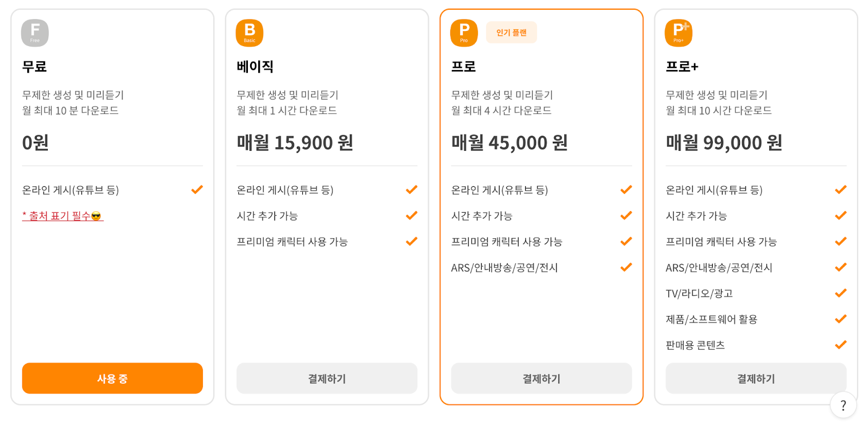This screenshot has width=868, height=424.
Task: Click checkmark beside 판매용 콘텐츠
Action: point(841,345)
